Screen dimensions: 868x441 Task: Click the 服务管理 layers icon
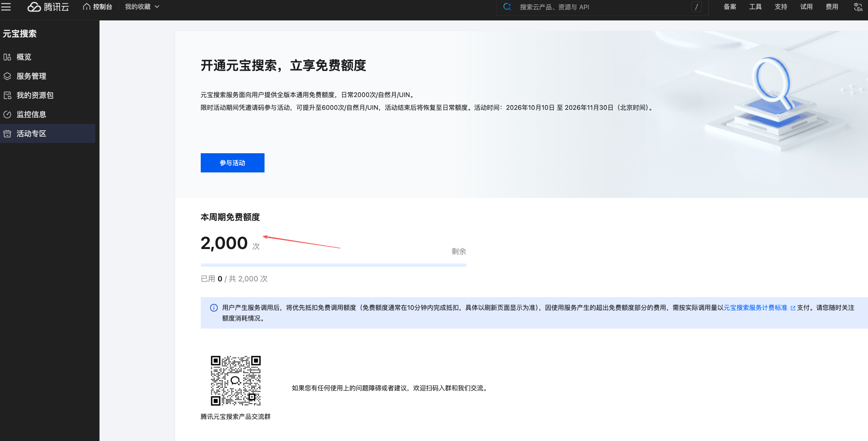(7, 76)
